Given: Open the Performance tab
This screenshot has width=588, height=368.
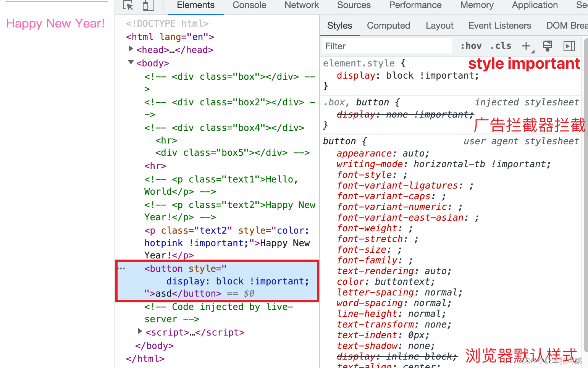Looking at the screenshot, I should (x=415, y=5).
